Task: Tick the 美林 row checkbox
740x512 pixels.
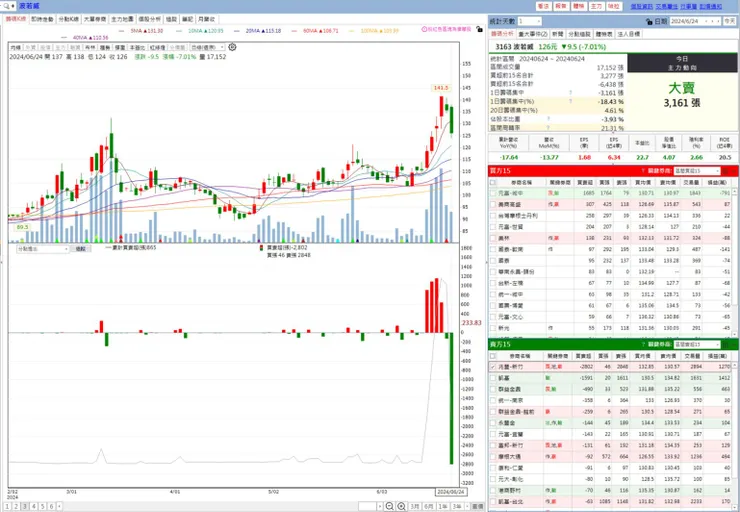Action: click(493, 238)
